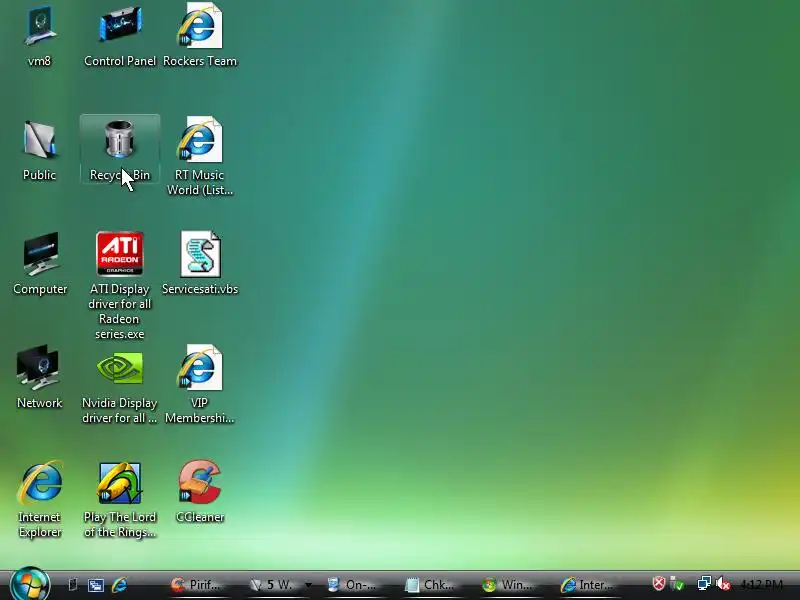
Task: Select the Recycle Bin icon
Action: tap(120, 149)
